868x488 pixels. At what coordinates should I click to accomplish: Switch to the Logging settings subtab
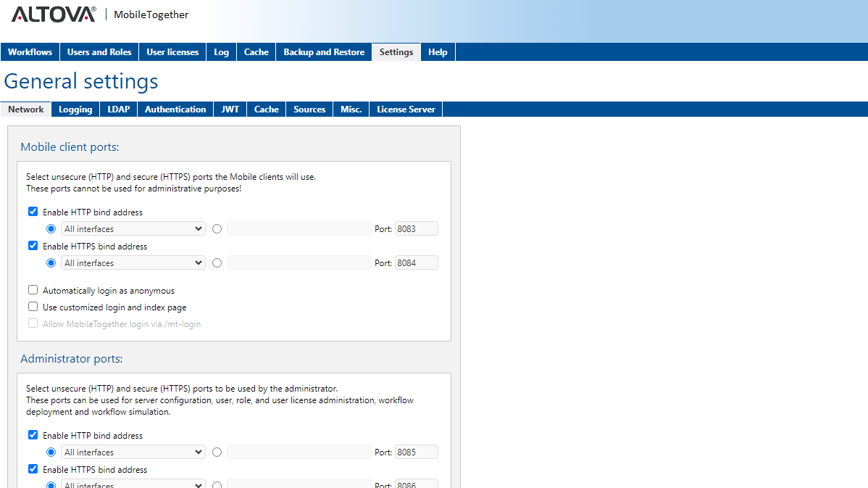(x=75, y=109)
